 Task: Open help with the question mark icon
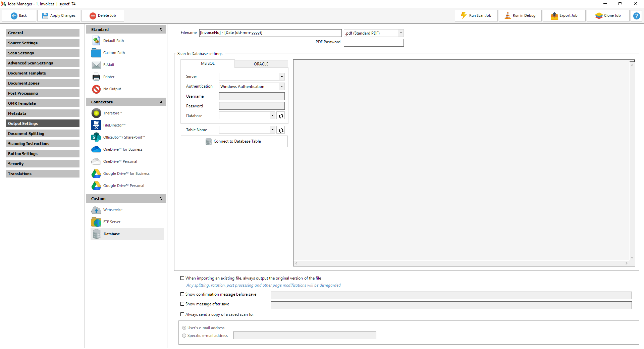[636, 16]
